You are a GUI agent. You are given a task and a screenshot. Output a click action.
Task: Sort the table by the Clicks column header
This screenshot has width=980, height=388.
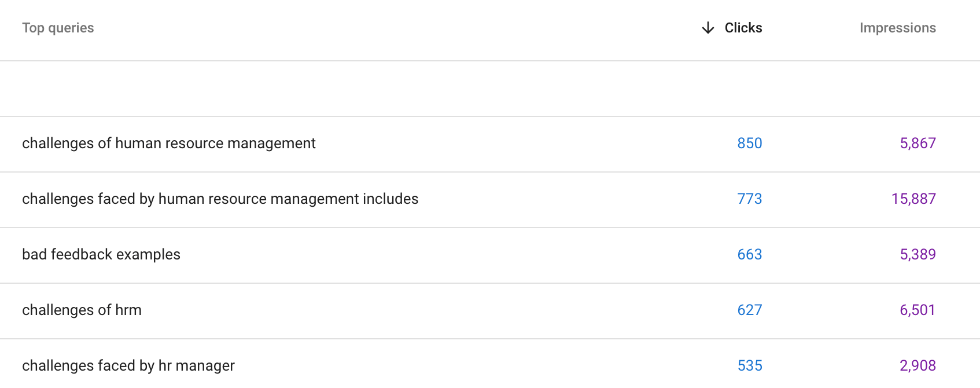(x=743, y=28)
